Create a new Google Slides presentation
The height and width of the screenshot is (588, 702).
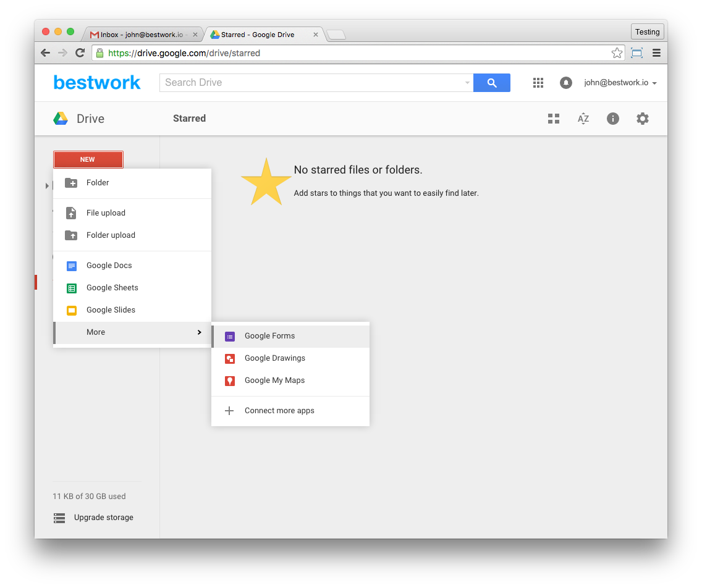pyautogui.click(x=132, y=310)
